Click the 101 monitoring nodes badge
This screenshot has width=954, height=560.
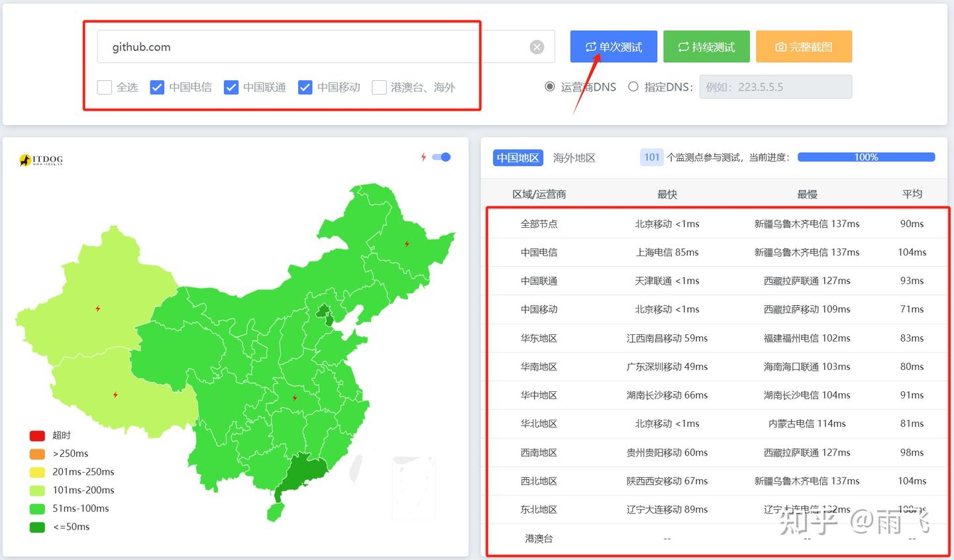pyautogui.click(x=651, y=157)
